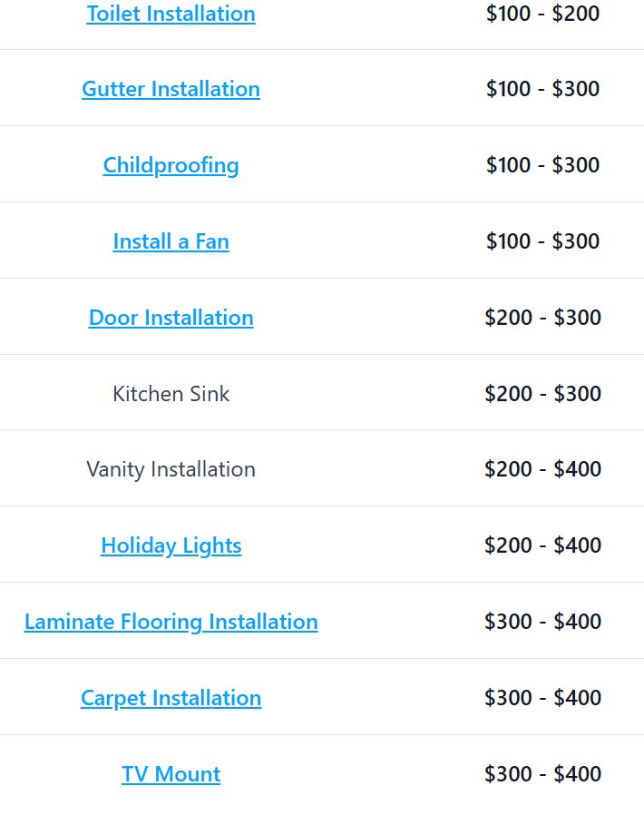Select the Door Installation link
The image size is (644, 825).
171,318
